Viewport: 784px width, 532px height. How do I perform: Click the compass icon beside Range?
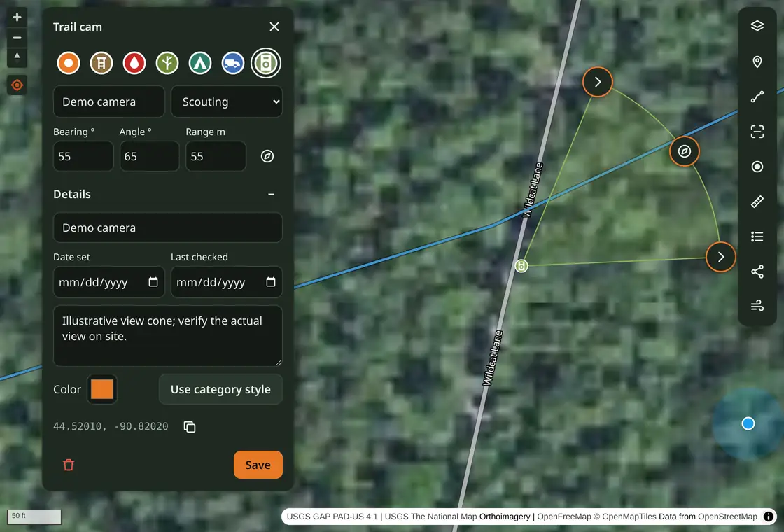pyautogui.click(x=267, y=157)
